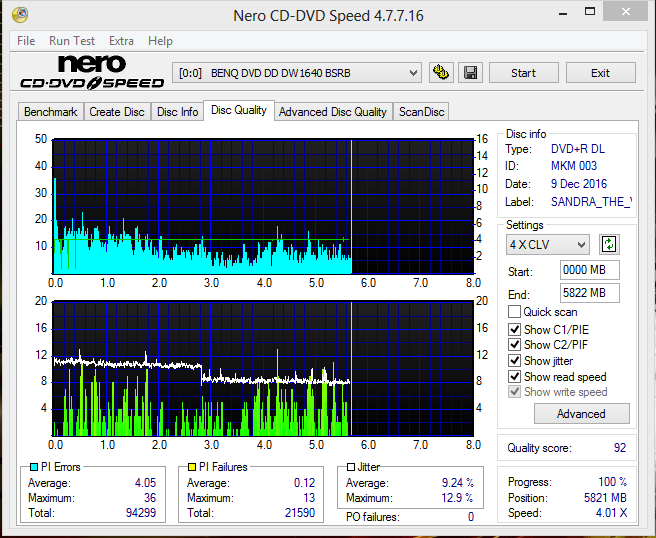The image size is (656, 538).
Task: Open the Advanced settings button
Action: click(x=582, y=414)
